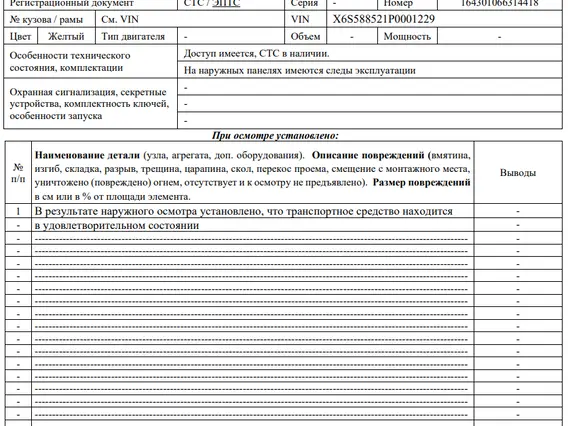Screen dimensions: 568x426
Task: Select the '№ кузова / рамы' label
Action: (x=46, y=20)
